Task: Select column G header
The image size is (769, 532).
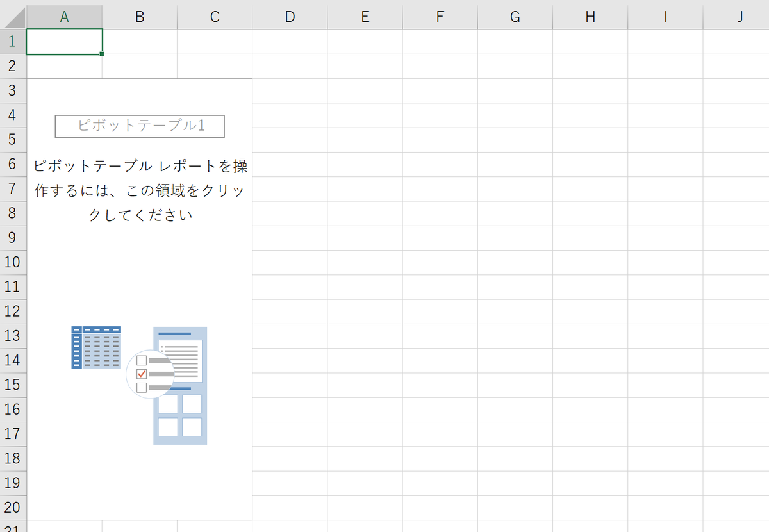Action: coord(515,17)
